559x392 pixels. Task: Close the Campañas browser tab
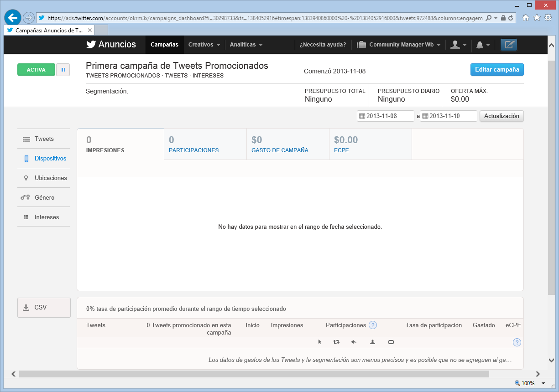(x=89, y=30)
